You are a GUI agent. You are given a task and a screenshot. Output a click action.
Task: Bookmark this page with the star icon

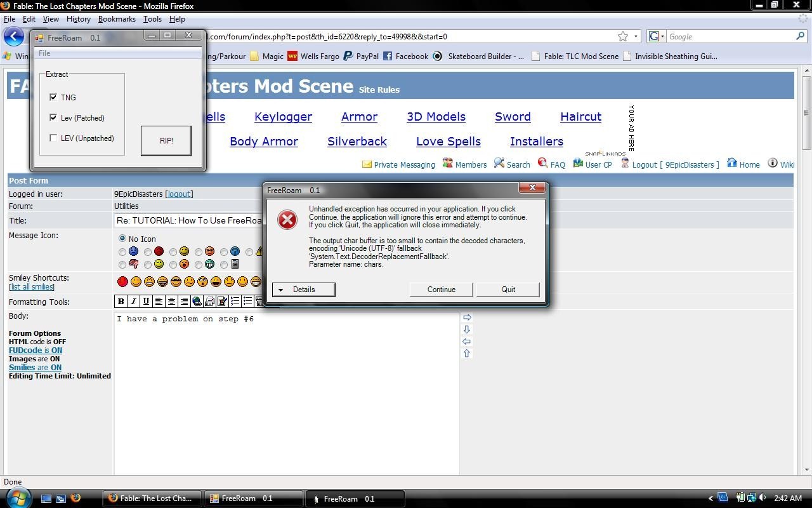(623, 37)
